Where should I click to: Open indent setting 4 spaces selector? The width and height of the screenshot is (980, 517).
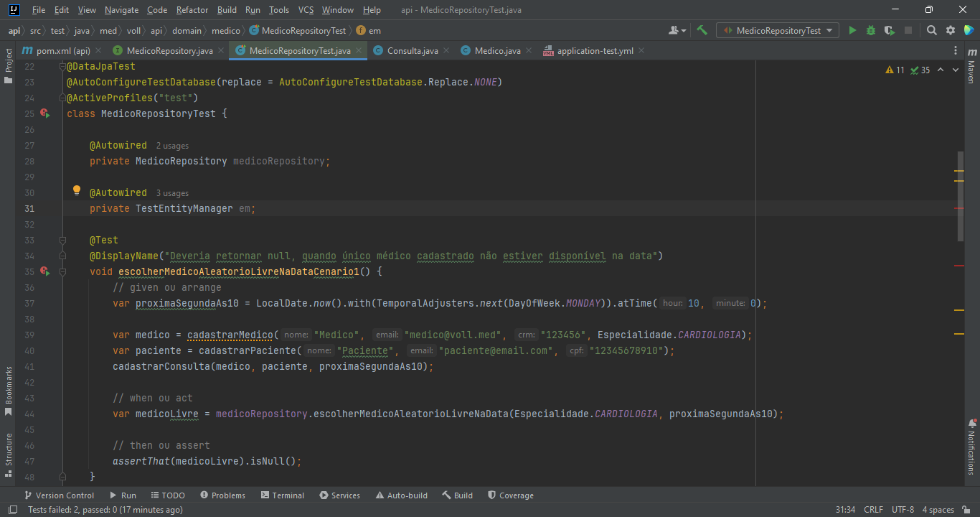938,510
